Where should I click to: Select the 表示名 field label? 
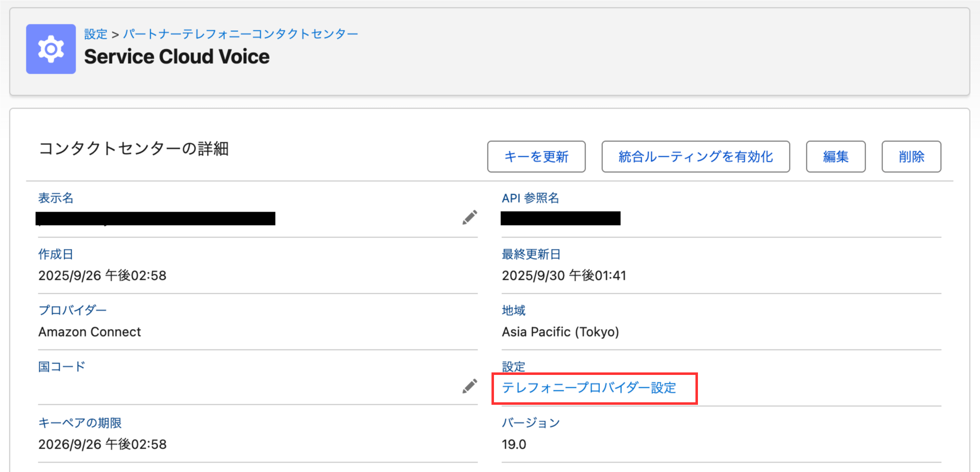coord(56,198)
